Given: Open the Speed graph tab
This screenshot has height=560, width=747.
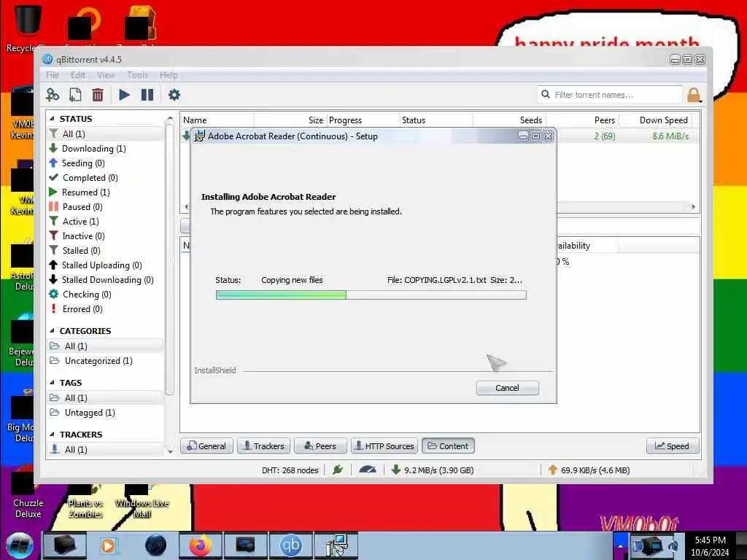Looking at the screenshot, I should [x=672, y=446].
